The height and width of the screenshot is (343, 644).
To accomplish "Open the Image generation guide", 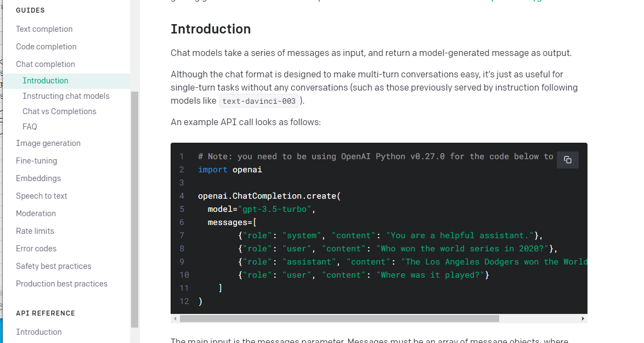I will (48, 143).
